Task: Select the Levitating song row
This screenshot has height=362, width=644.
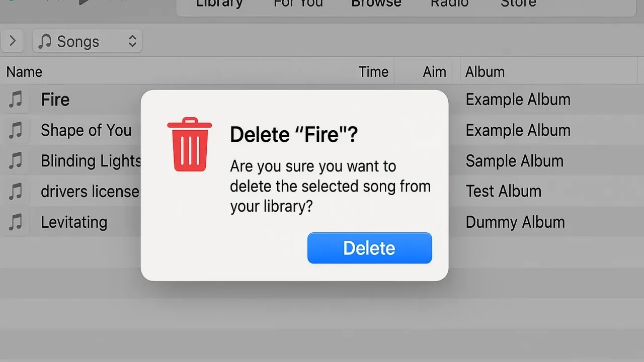Action: 322,222
